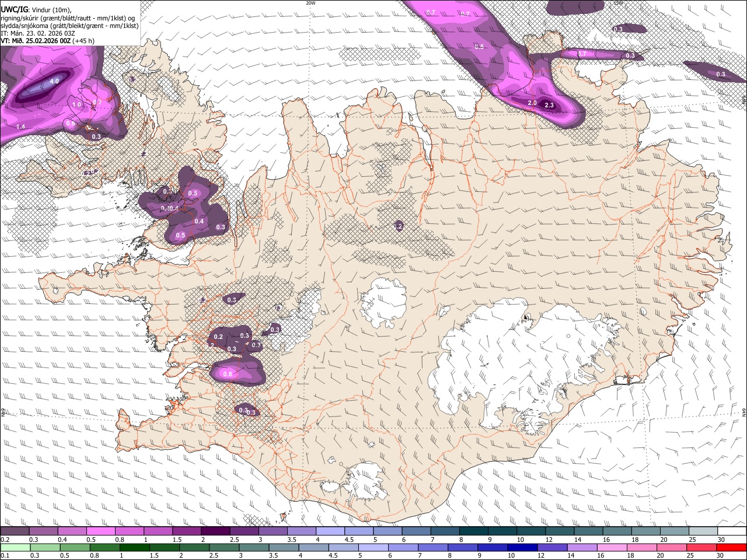Viewport: 747px width, 560px height.
Task: Click the '2.0' precipitation value on the map
Action: (x=532, y=103)
